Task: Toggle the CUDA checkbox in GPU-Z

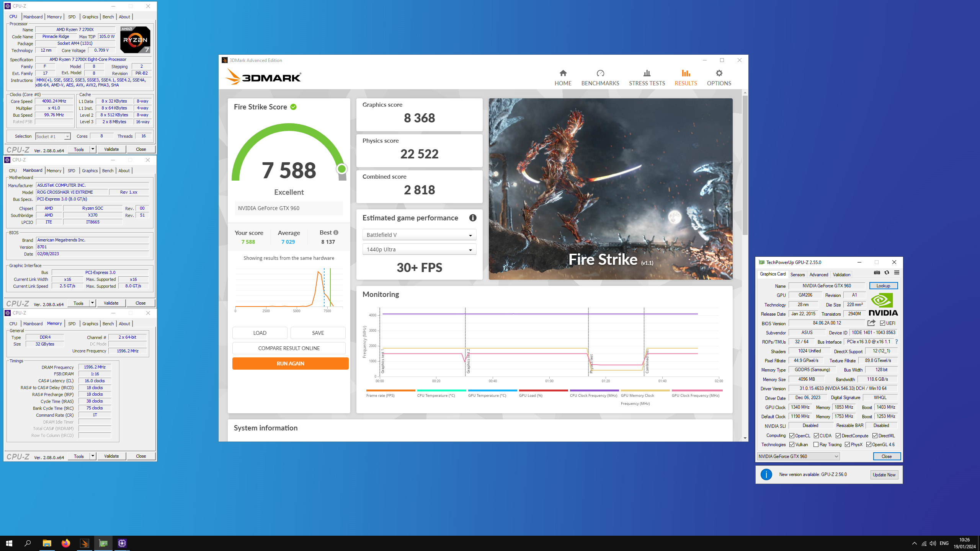Action: (x=816, y=436)
